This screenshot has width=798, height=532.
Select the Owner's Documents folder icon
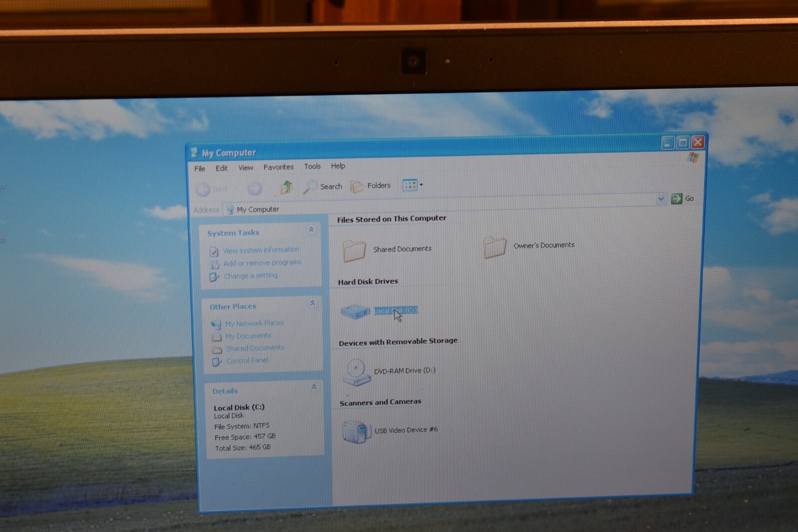[x=495, y=247]
